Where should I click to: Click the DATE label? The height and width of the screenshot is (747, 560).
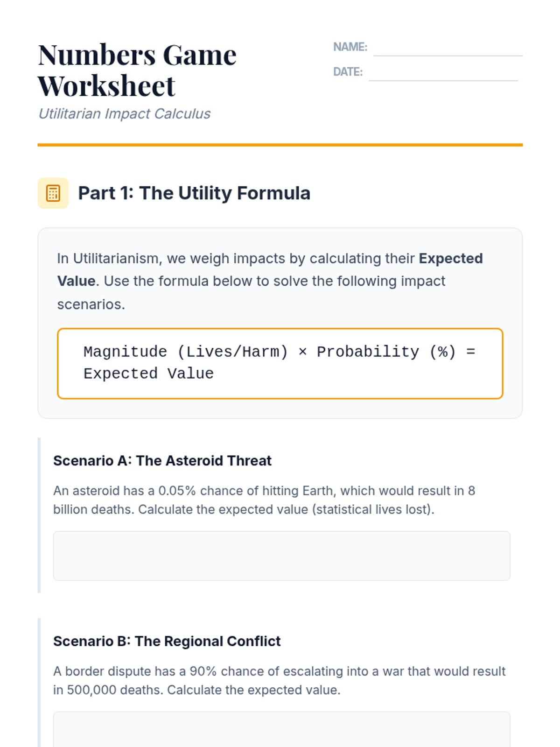tap(348, 72)
